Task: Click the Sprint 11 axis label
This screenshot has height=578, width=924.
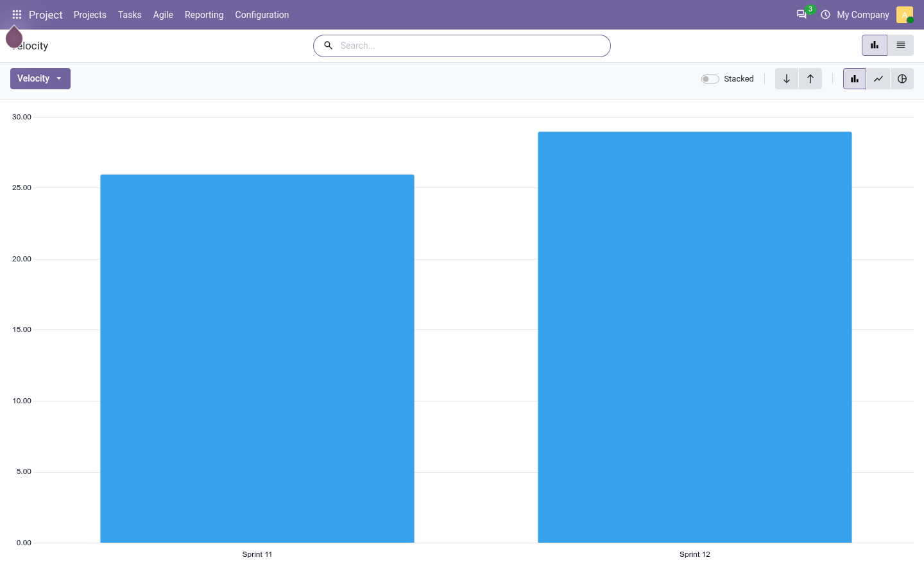Action: pyautogui.click(x=257, y=554)
